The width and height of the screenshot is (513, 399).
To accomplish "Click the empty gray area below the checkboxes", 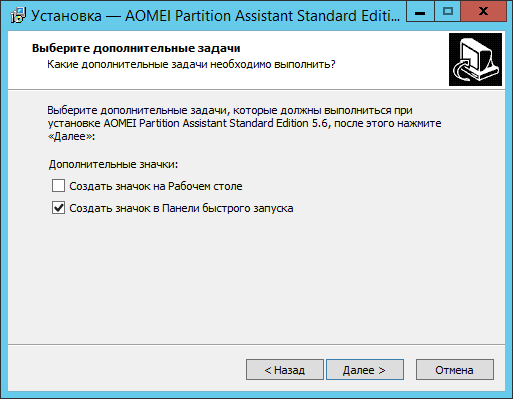I will coord(256,280).
